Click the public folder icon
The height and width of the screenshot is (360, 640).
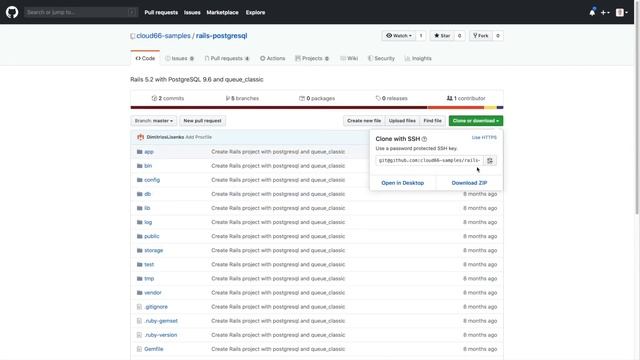click(140, 236)
